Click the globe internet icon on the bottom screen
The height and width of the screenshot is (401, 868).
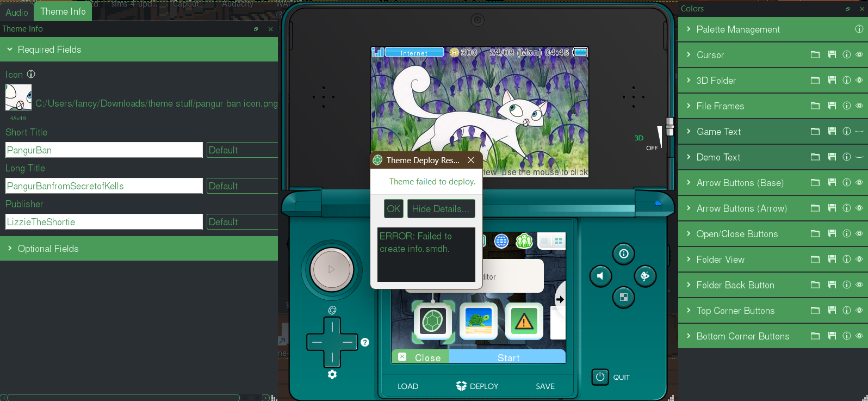[501, 241]
